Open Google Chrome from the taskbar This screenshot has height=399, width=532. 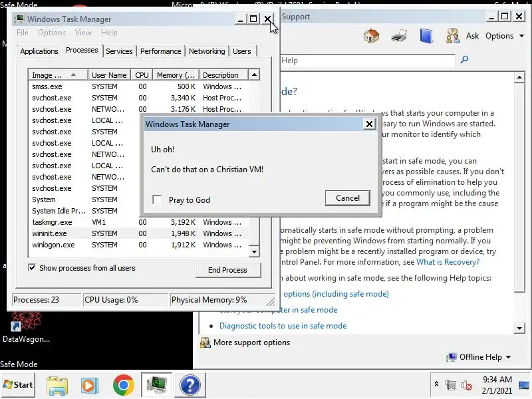click(x=123, y=385)
